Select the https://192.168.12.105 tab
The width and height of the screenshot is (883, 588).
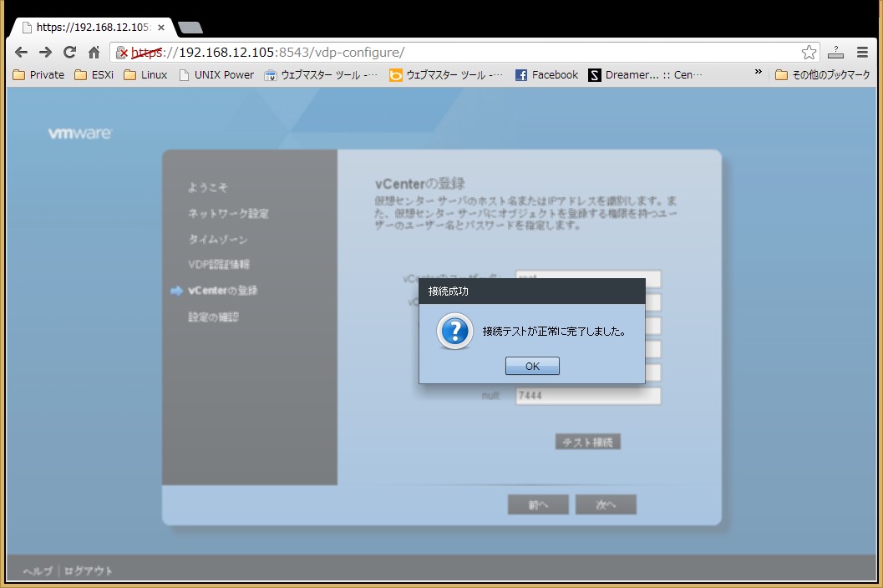pyautogui.click(x=90, y=27)
